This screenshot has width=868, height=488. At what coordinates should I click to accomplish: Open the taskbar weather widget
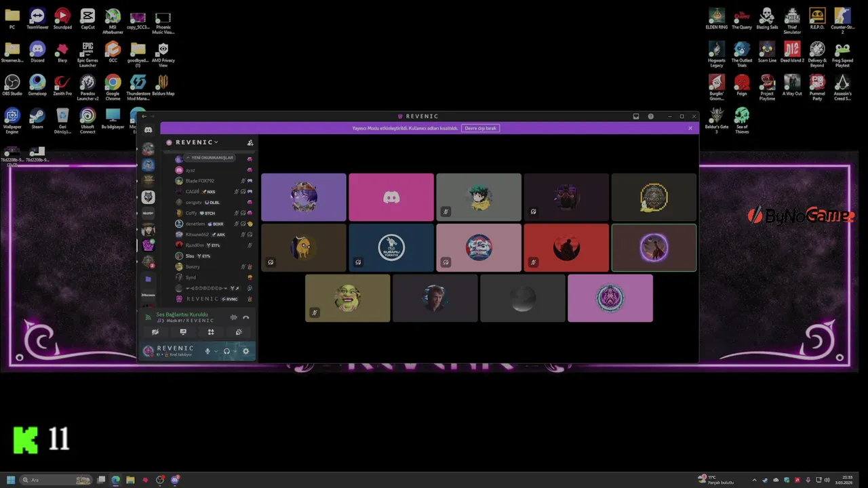(716, 480)
